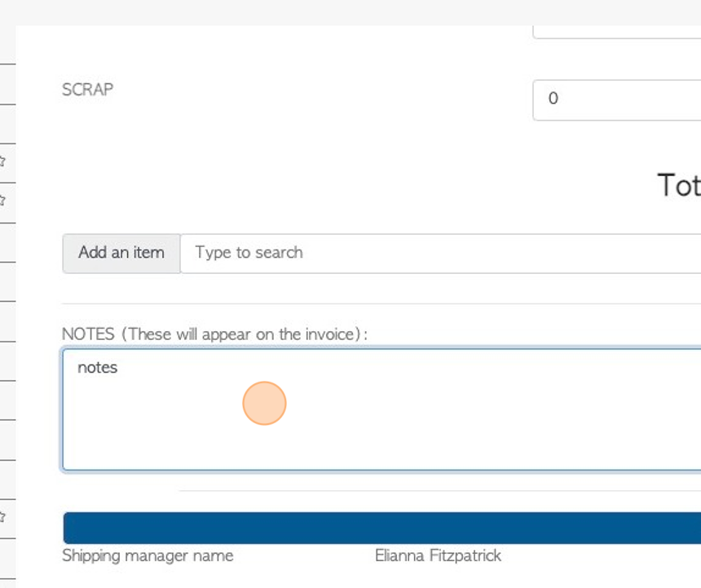Click the second star icon in left strip

tap(2, 201)
